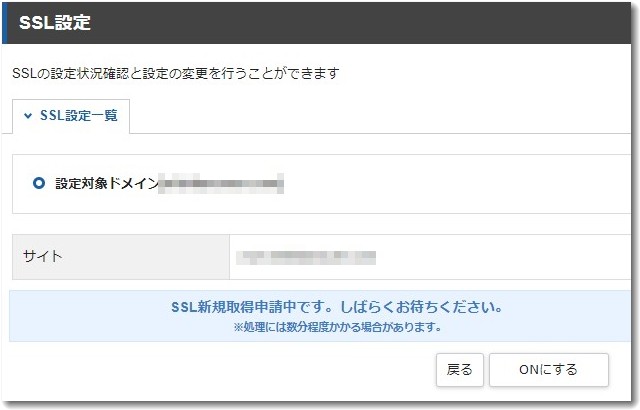The height and width of the screenshot is (410, 640).
Task: Collapse the chevron on the SSL設定一覧 tab
Action: pos(28,116)
